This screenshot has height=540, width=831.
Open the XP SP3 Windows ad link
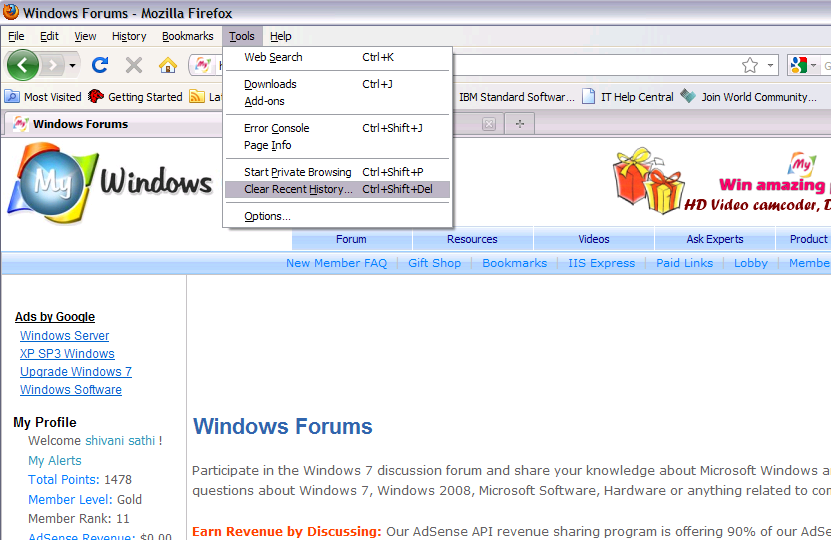coord(67,354)
